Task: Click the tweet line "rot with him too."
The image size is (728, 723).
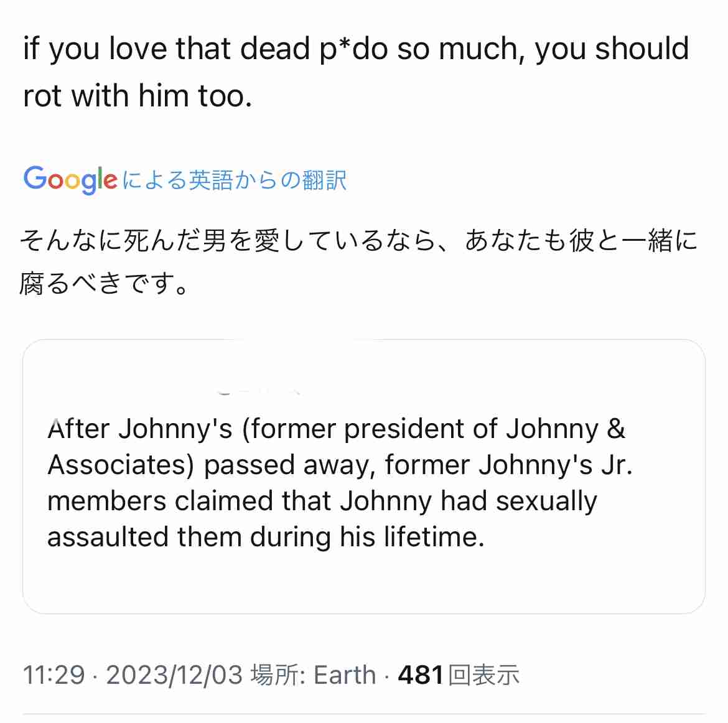Action: point(138,96)
